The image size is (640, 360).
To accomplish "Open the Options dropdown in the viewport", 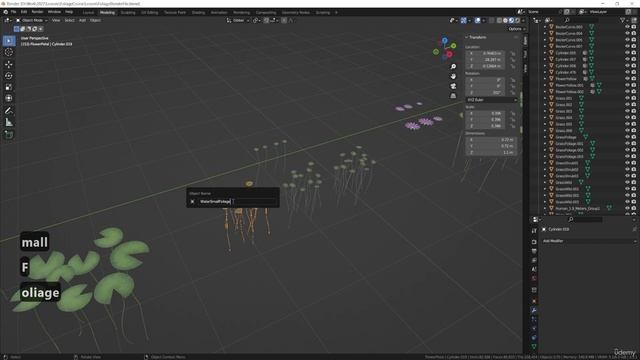I will [x=516, y=29].
